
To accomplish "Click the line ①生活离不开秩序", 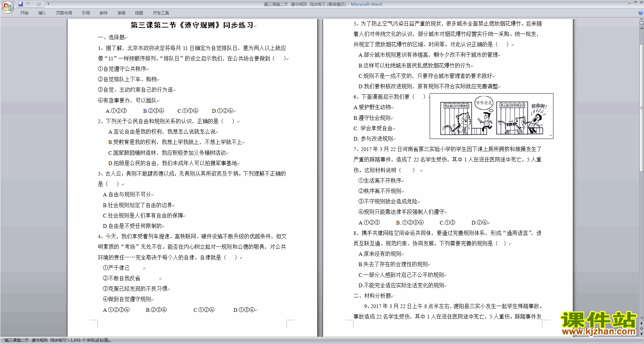I will click(380, 181).
